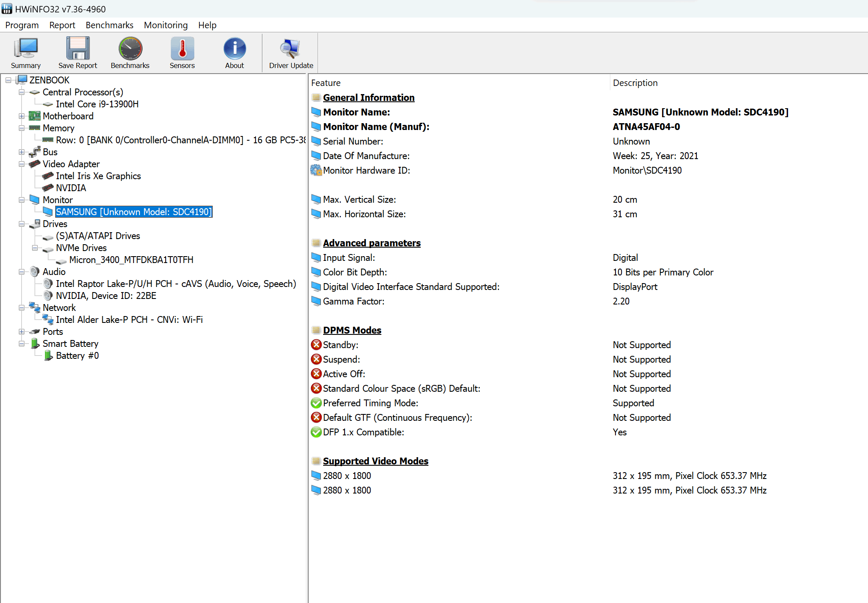Select the NVIDIA video adapter entry
Viewport: 868px width, 603px height.
pos(71,188)
